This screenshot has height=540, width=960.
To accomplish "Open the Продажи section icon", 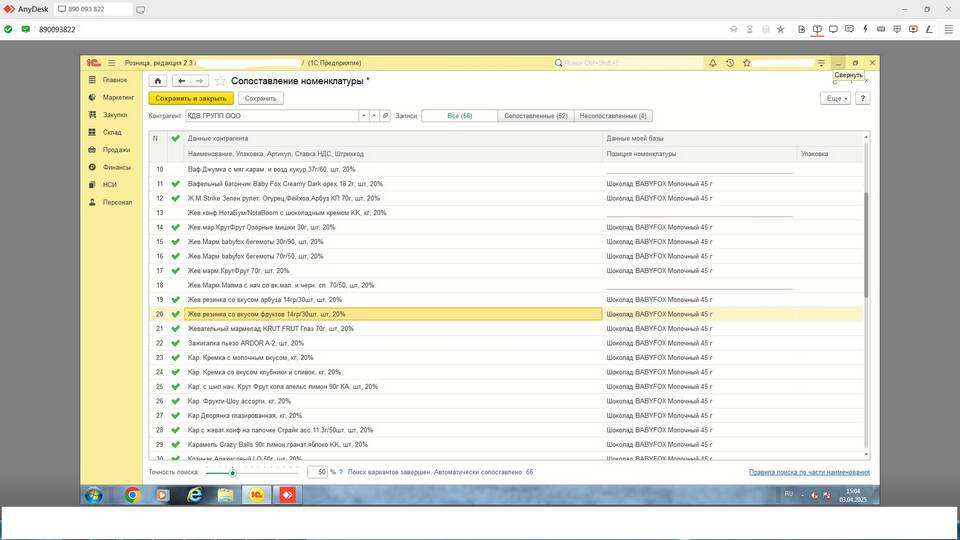I will click(92, 149).
